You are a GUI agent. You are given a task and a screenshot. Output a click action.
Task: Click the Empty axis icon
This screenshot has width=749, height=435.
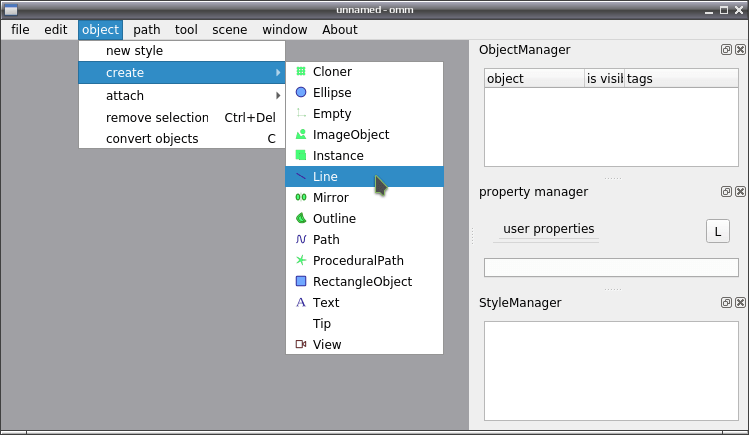tap(301, 114)
